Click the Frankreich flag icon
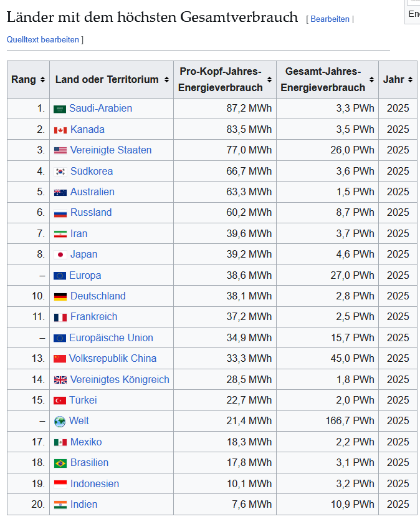Screen dimensions: 420x524 [60, 317]
